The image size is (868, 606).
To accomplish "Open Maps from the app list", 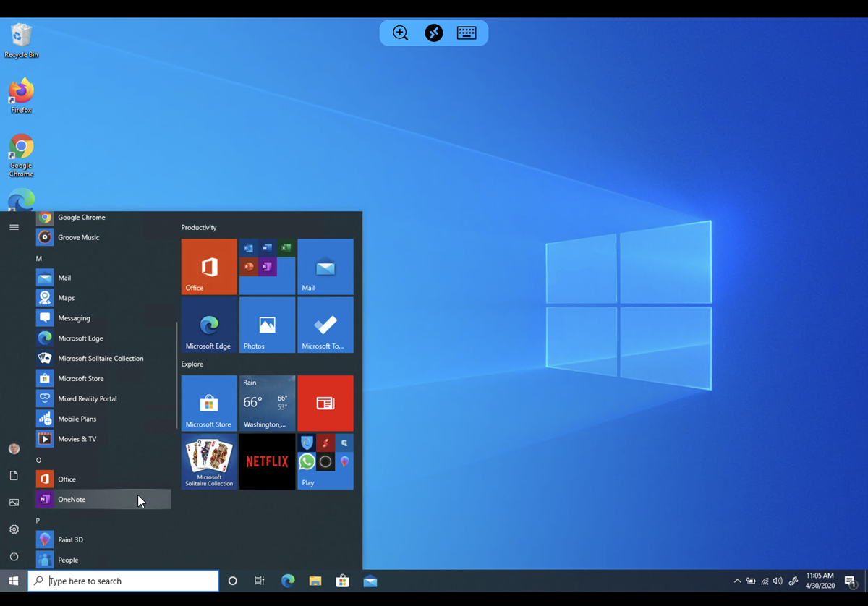I will [103, 298].
